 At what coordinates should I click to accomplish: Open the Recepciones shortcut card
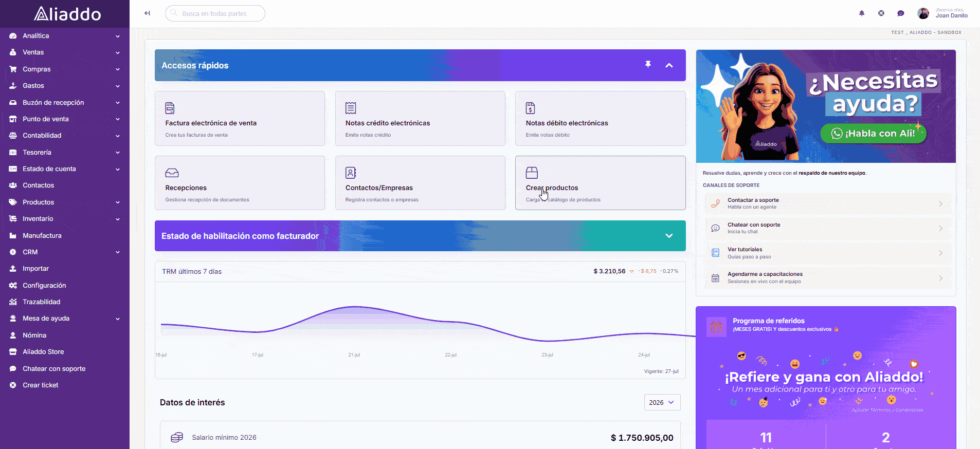pyautogui.click(x=240, y=183)
